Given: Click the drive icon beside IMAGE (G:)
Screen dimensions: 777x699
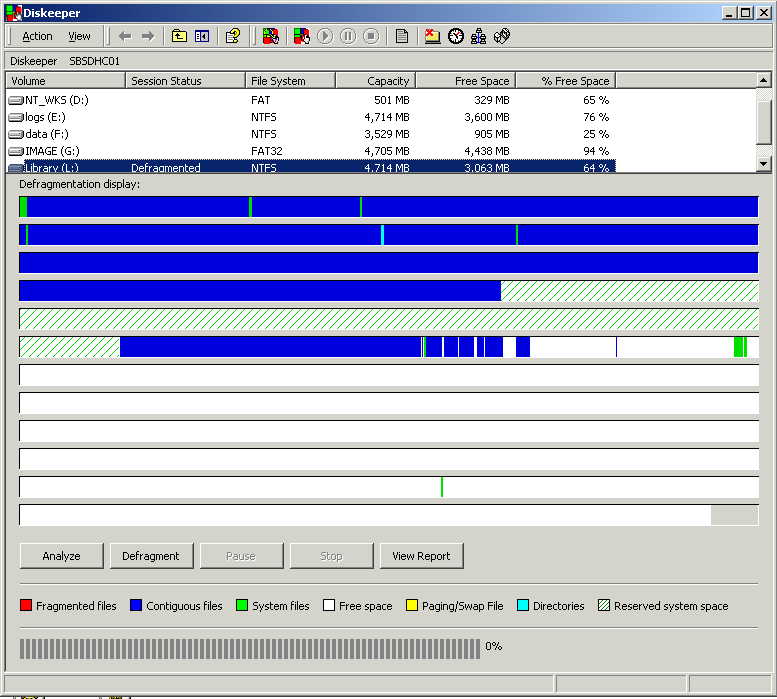Looking at the screenshot, I should coord(16,151).
